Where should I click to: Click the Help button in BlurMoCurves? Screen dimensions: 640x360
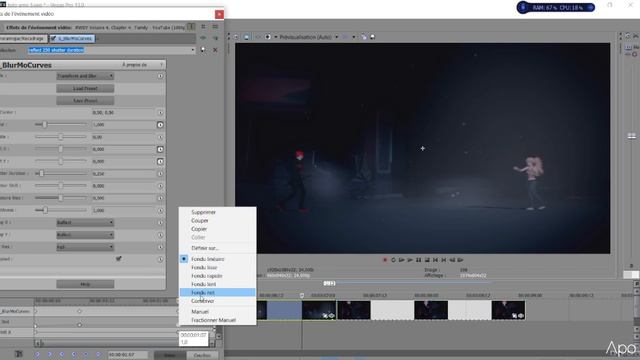pyautogui.click(x=85, y=284)
